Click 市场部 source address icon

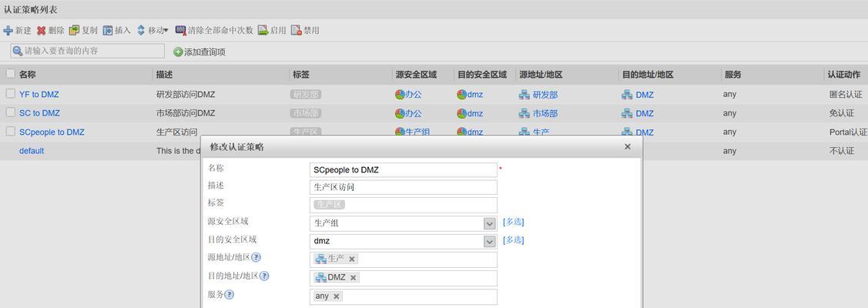point(524,113)
